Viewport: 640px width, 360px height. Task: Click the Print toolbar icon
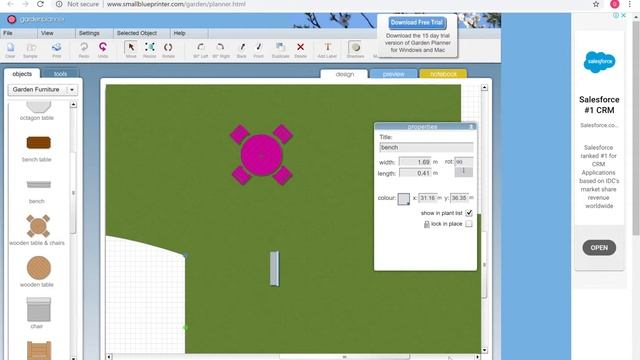(56, 50)
